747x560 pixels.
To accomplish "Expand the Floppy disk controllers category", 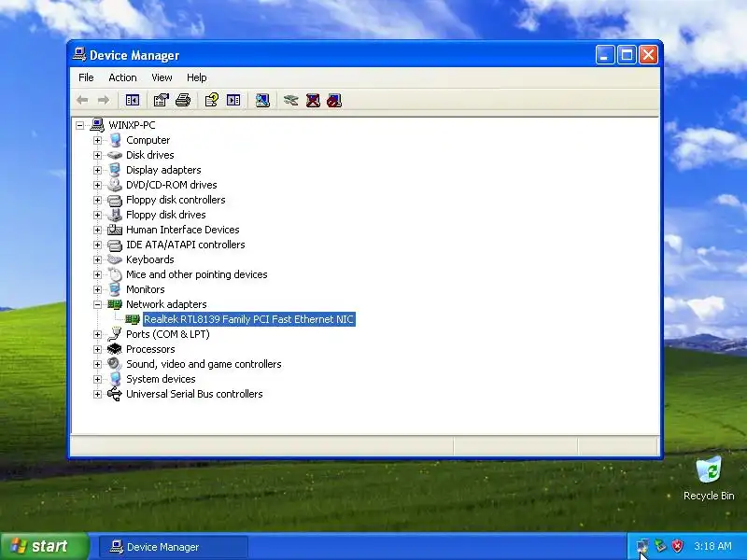I will pyautogui.click(x=97, y=200).
